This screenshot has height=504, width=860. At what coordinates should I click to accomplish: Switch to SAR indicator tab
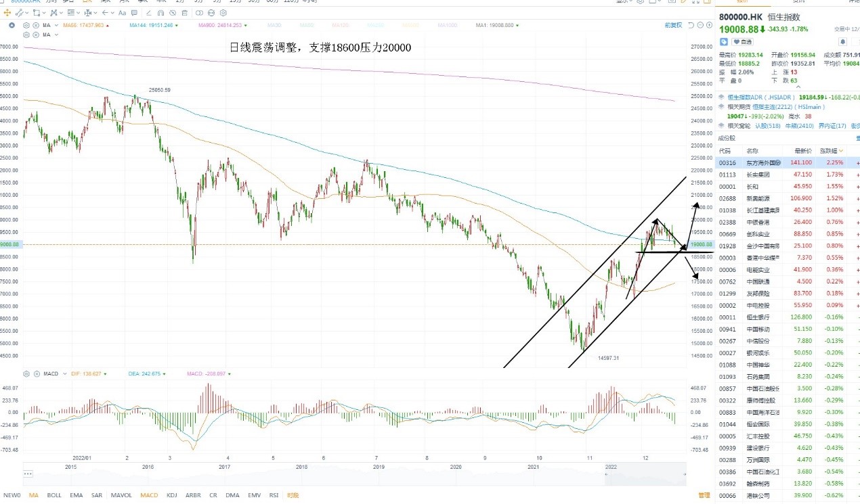tap(97, 495)
